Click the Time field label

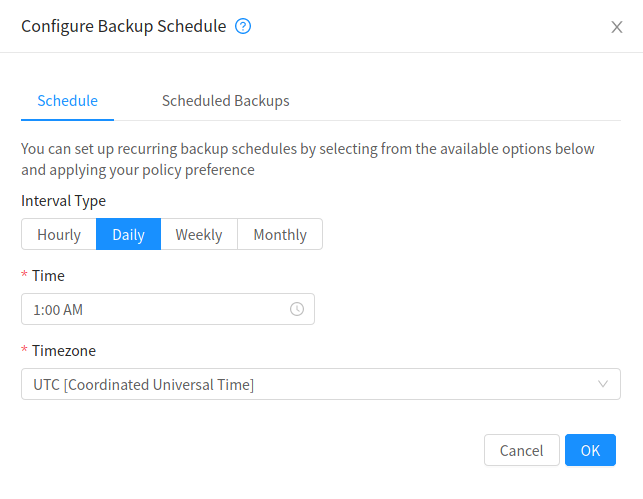[48, 276]
